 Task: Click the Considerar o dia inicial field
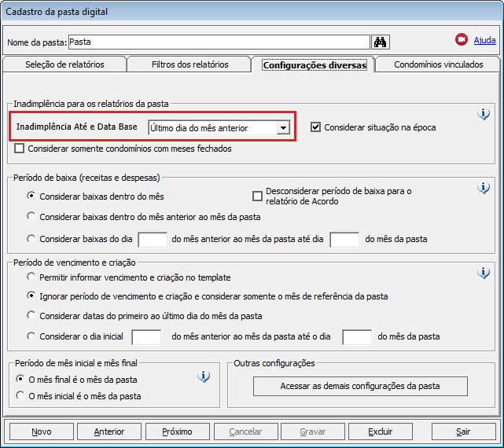pyautogui.click(x=146, y=337)
